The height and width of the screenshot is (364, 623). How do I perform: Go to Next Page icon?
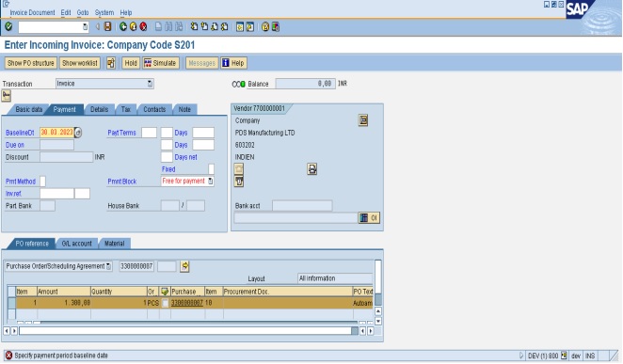[x=215, y=26]
